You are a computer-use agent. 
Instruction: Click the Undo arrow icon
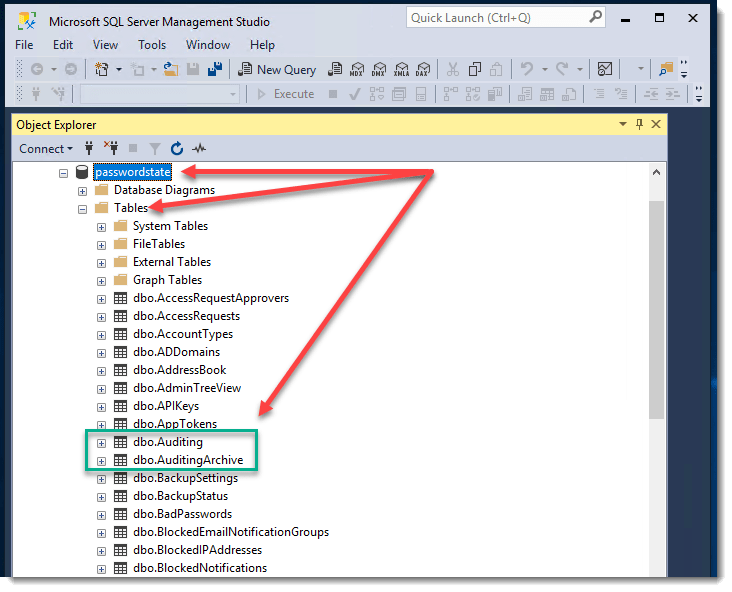coord(527,70)
